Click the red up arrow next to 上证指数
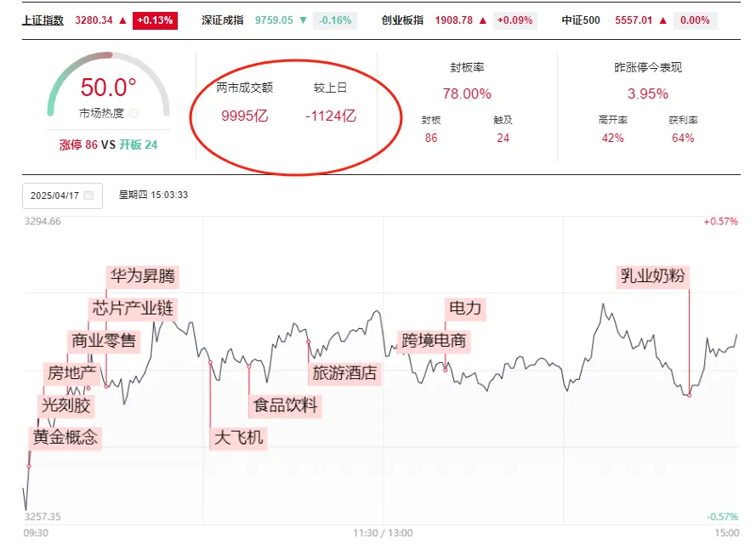 pos(123,20)
